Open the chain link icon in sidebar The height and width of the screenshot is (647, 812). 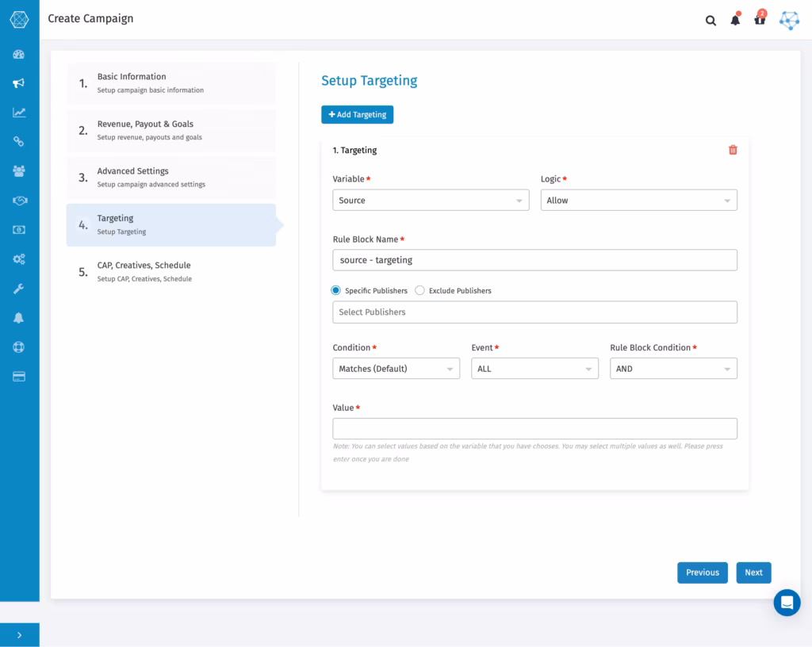(19, 141)
